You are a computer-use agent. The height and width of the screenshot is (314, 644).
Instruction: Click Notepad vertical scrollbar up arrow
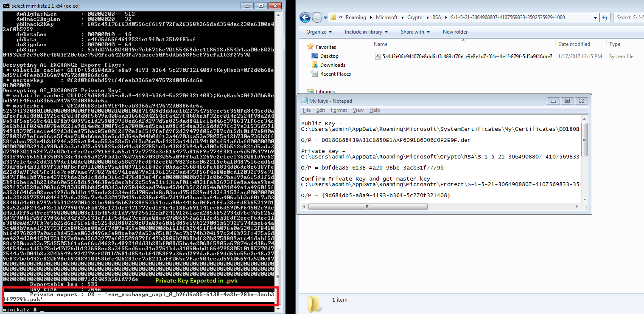click(x=584, y=119)
